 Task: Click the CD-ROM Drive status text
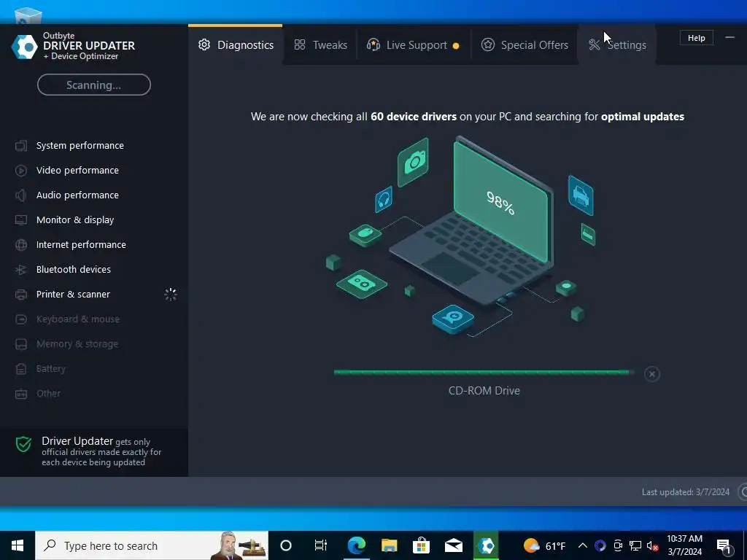tap(484, 391)
